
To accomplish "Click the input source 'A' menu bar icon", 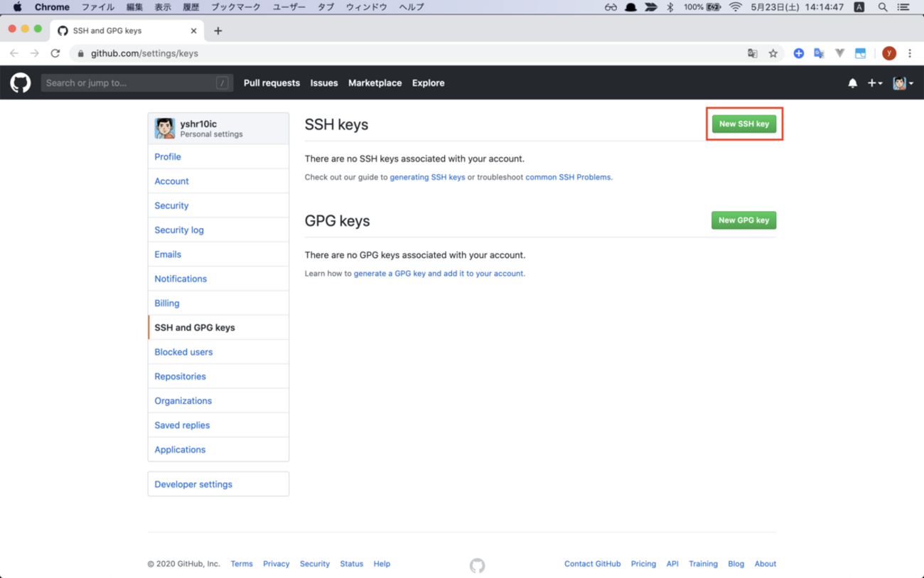I will 859,7.
